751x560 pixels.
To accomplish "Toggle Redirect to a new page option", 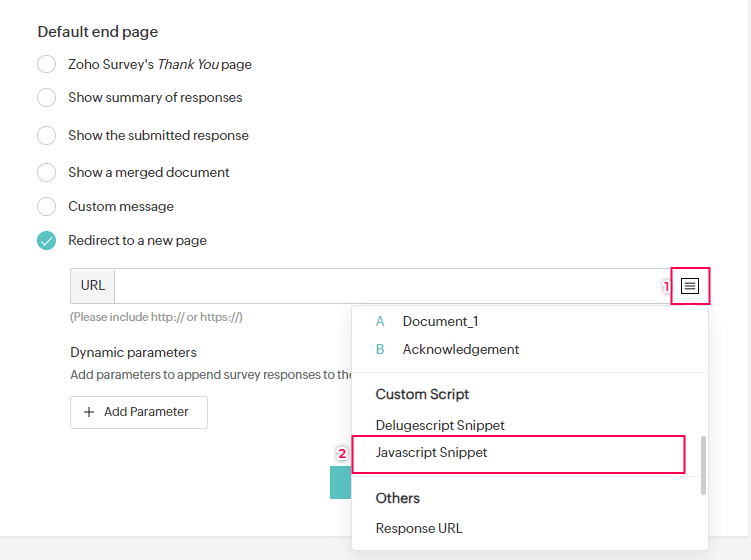I will click(x=46, y=241).
